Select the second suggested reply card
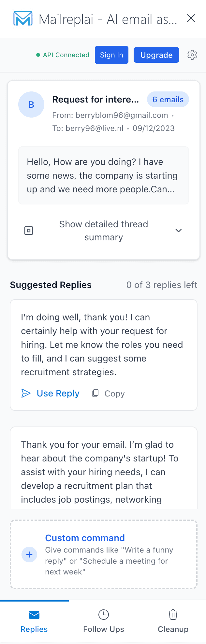The width and height of the screenshot is (206, 644). [x=104, y=468]
